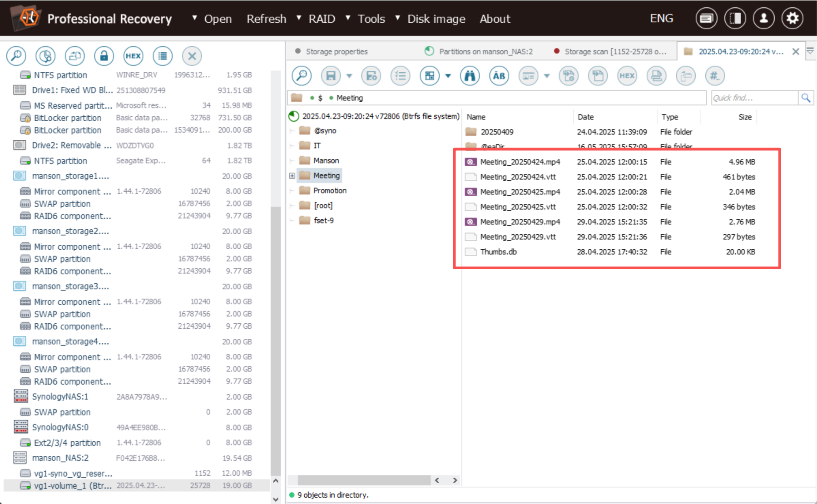This screenshot has width=817, height=504.
Task: Open the settings gear in the title bar
Action: (x=792, y=18)
